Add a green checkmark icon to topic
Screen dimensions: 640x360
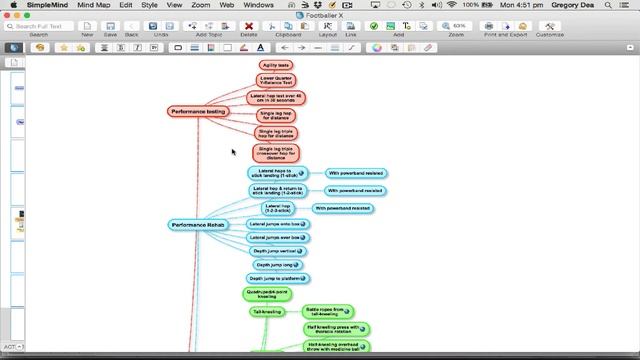[373, 26]
